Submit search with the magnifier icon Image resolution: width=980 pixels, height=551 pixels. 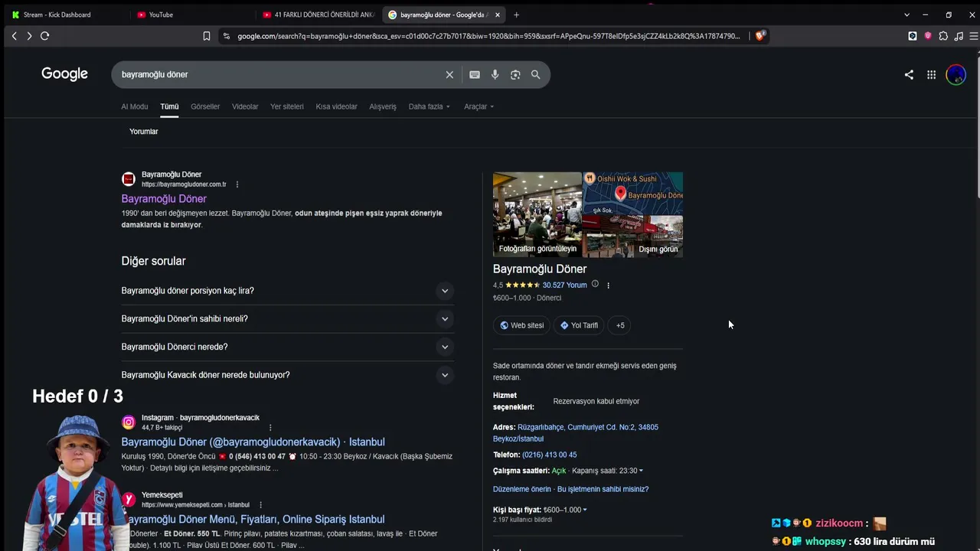coord(536,74)
